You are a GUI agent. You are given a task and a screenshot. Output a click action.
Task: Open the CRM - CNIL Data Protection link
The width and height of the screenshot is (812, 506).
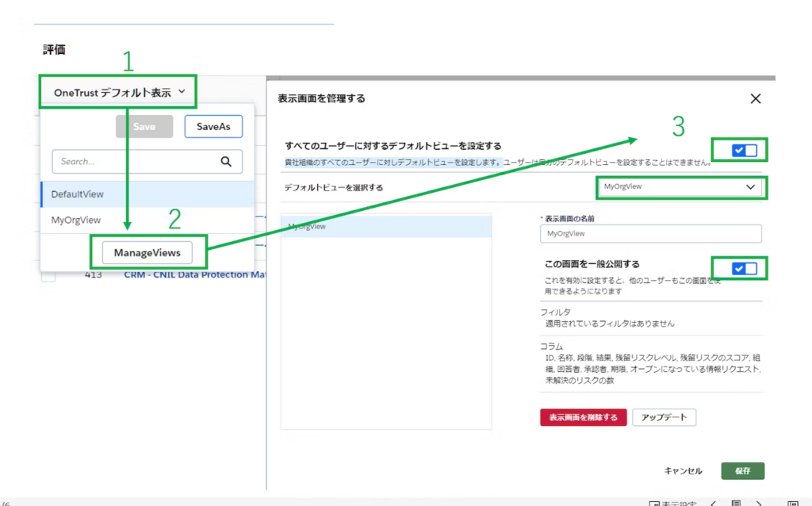click(x=195, y=275)
